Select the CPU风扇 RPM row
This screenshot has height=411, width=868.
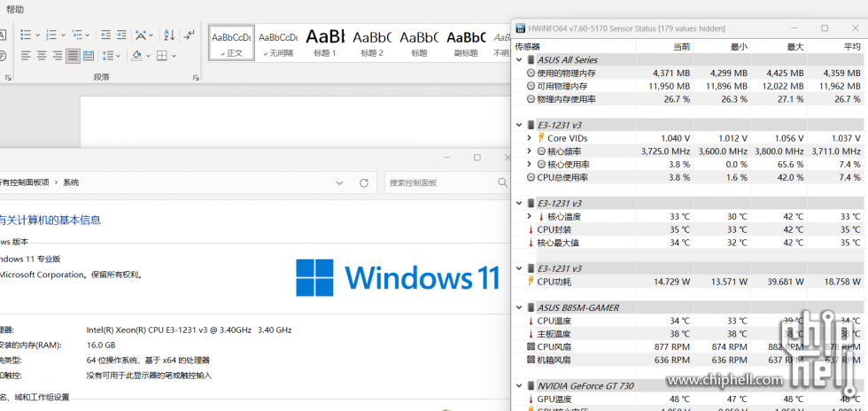coord(689,346)
